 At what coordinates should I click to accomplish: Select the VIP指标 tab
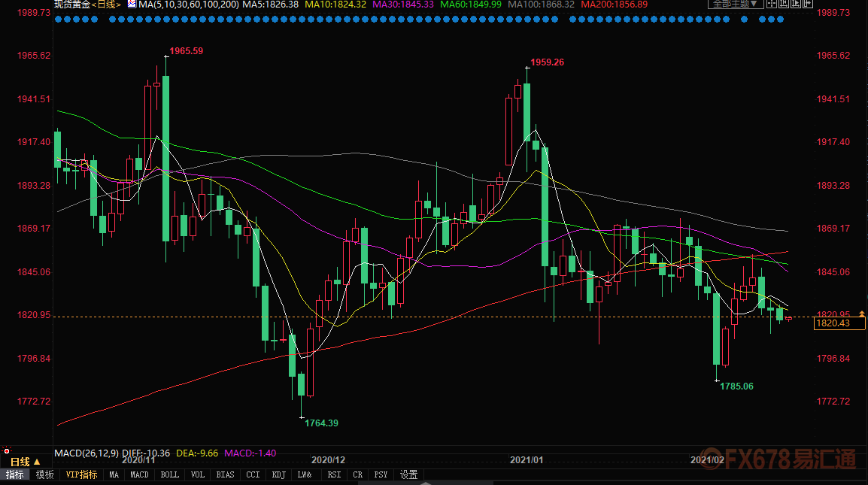[x=81, y=474]
